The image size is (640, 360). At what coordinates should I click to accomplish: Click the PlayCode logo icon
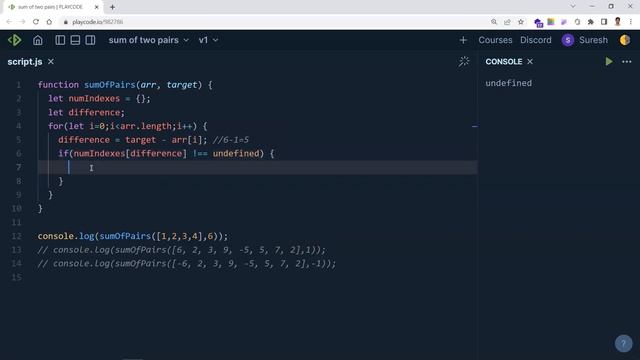pyautogui.click(x=15, y=40)
